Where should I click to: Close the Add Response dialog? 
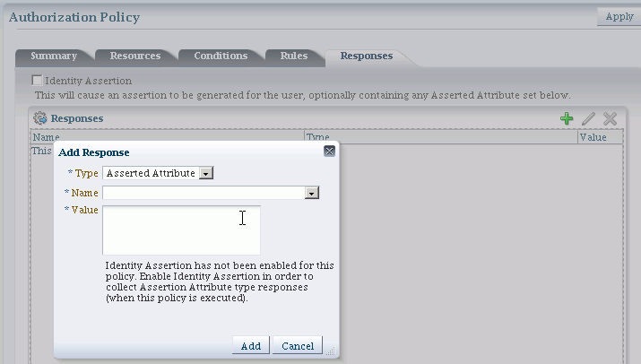click(329, 152)
